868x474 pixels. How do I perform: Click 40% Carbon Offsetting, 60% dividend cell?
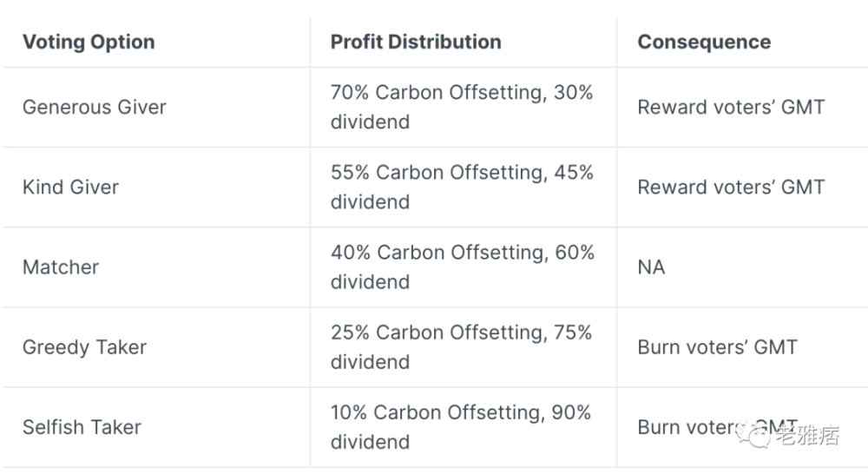463,267
